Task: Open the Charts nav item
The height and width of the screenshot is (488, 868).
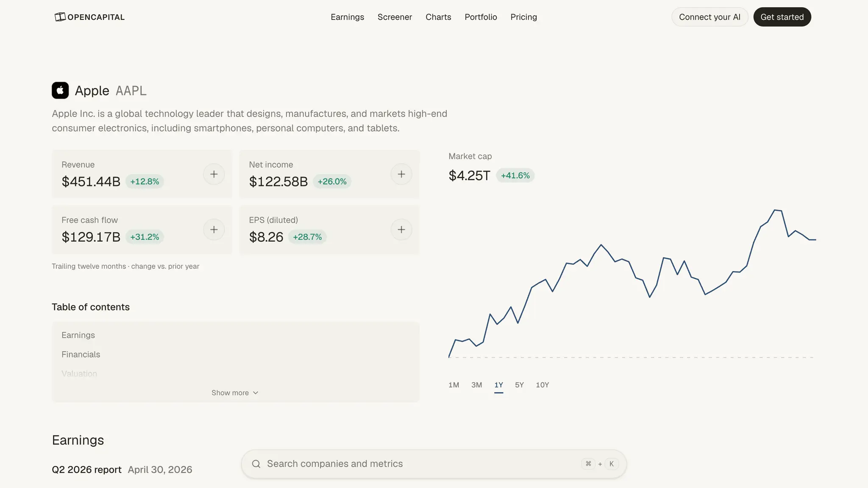Action: 438,17
